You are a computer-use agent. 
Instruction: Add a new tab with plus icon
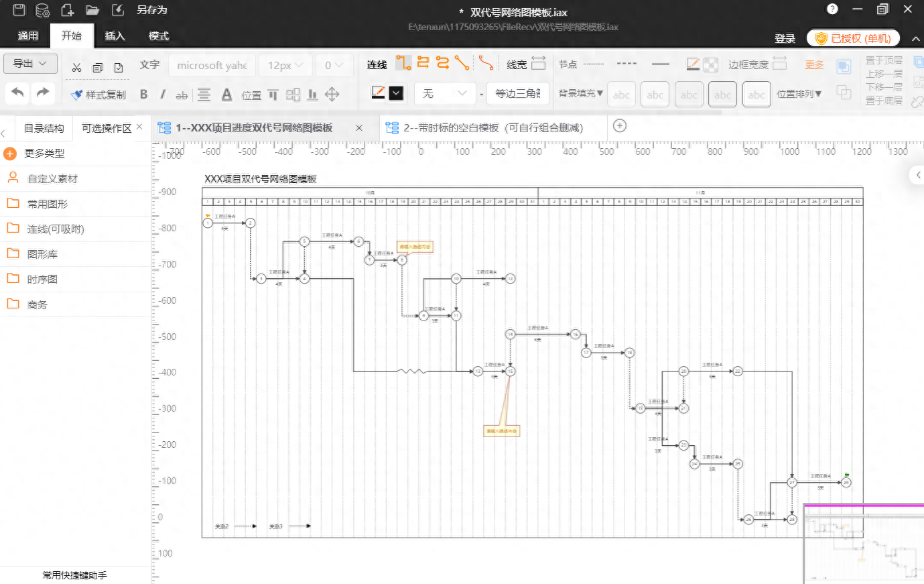coord(620,126)
